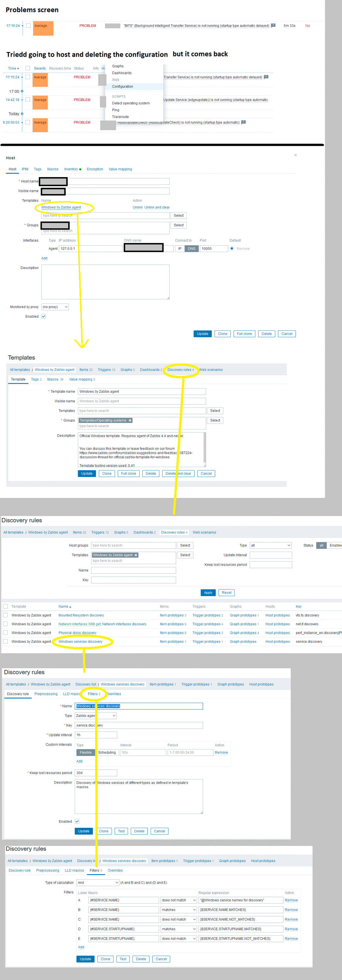Open the Type dropdown showing Zabbix agent

point(96,716)
